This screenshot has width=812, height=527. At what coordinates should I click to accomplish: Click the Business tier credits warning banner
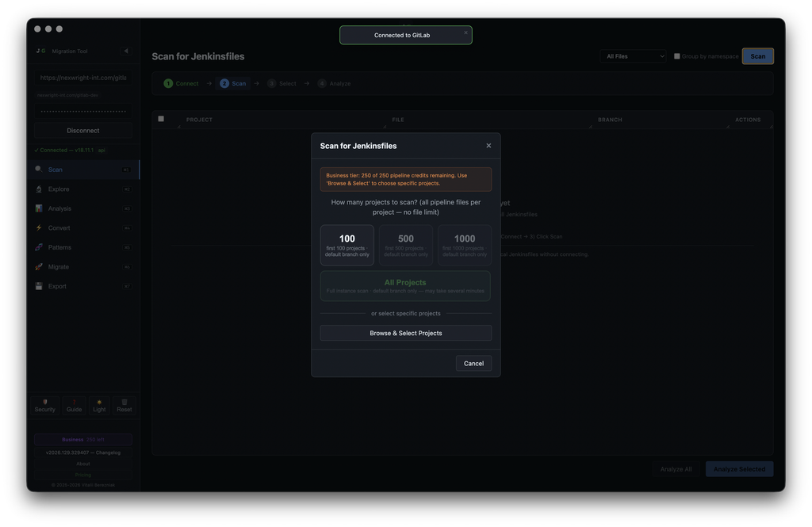pos(405,179)
